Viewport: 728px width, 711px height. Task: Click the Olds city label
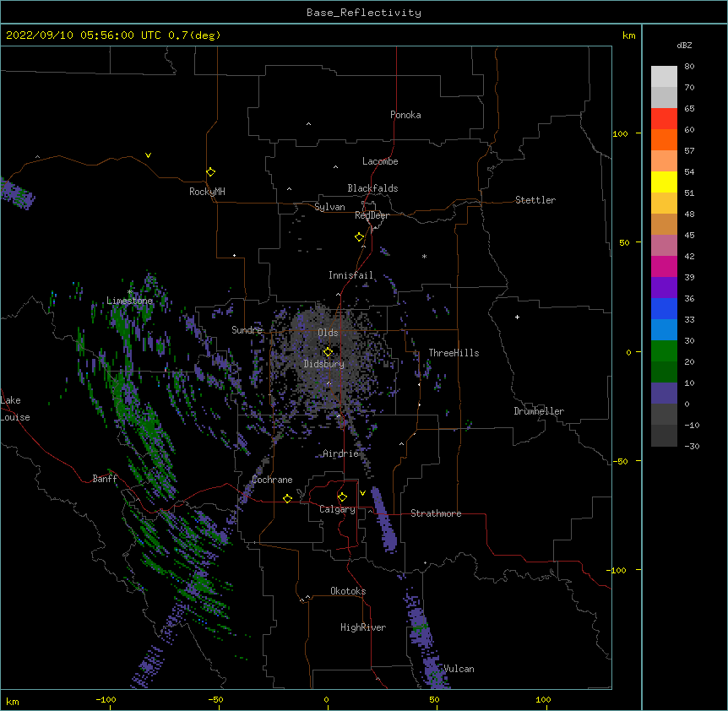[x=328, y=333]
